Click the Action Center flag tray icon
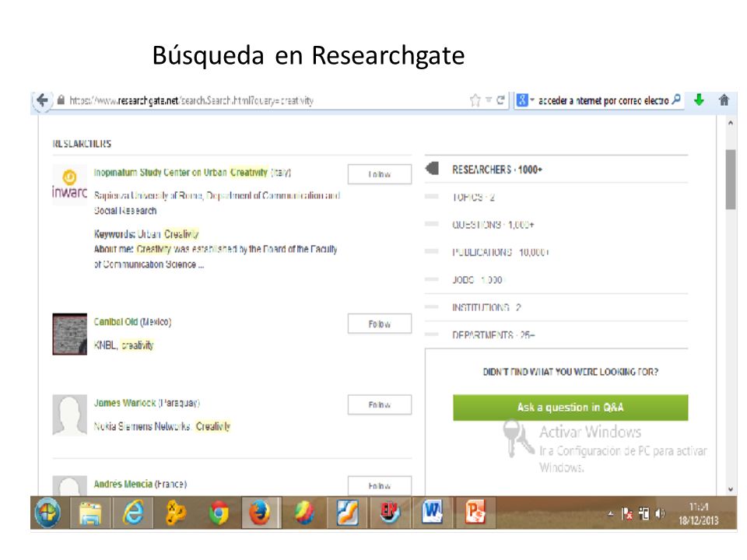 627,513
